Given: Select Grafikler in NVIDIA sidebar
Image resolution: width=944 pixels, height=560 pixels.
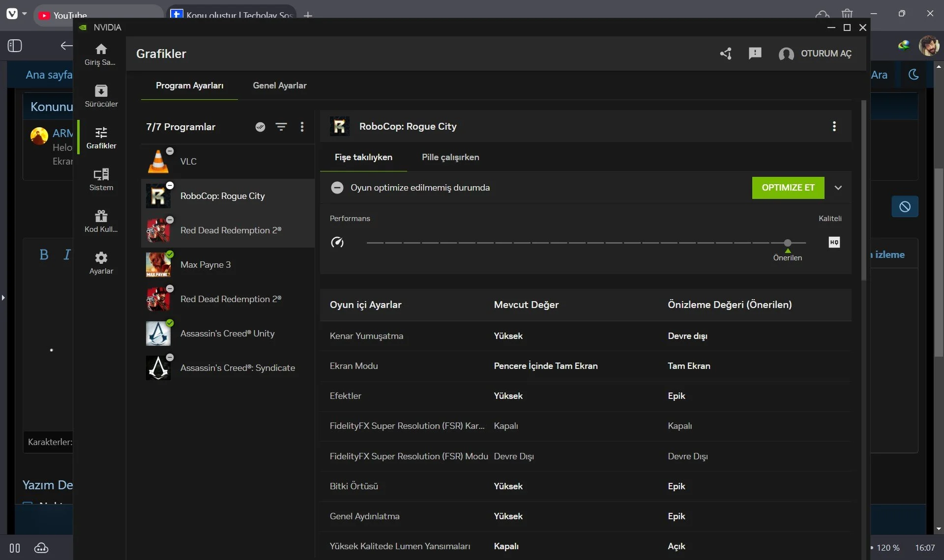Looking at the screenshot, I should [x=101, y=138].
